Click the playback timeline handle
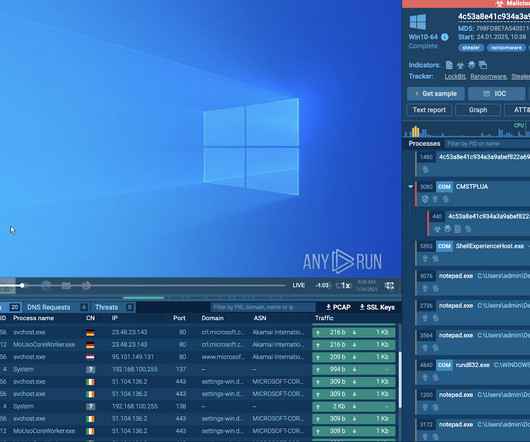The height and width of the screenshot is (442, 530). point(22,286)
